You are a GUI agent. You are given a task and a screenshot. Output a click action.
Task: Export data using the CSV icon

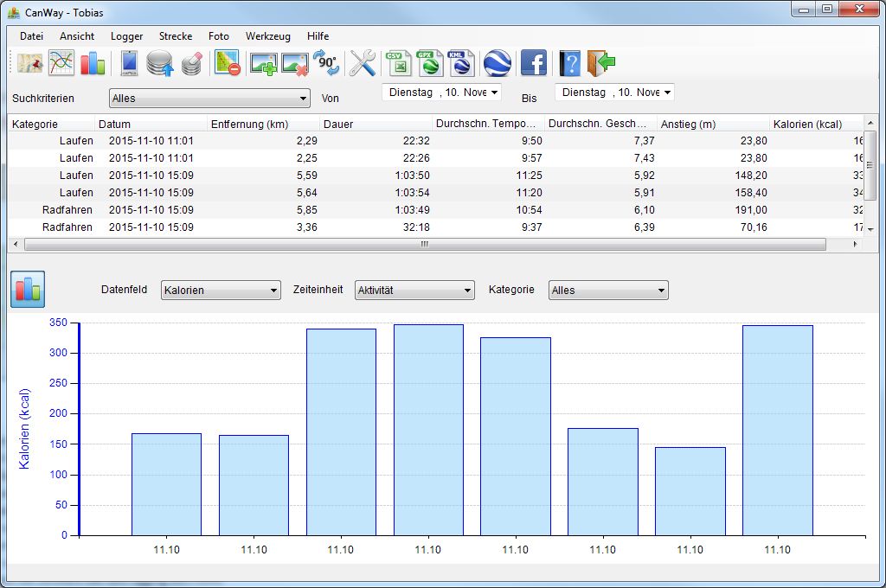pyautogui.click(x=398, y=63)
